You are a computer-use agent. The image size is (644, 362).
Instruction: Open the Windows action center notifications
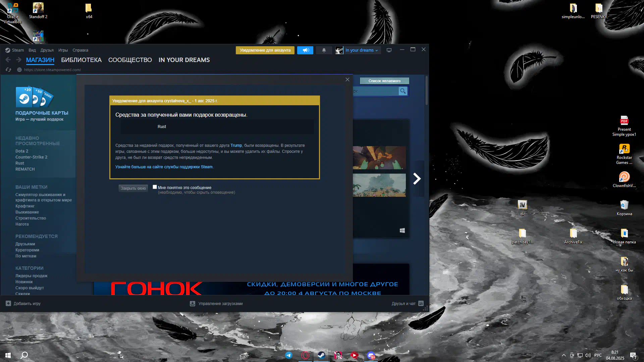pyautogui.click(x=633, y=356)
